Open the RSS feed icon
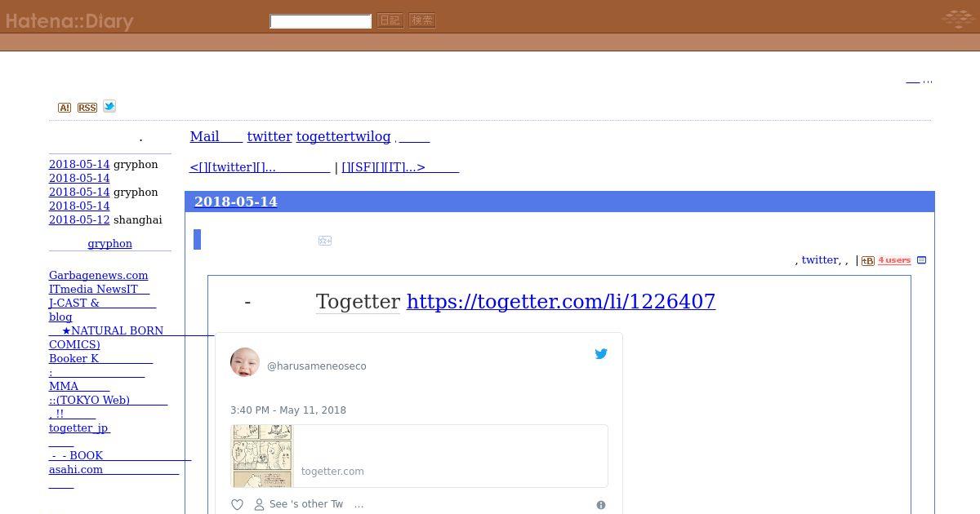The image size is (980, 514). 87,108
